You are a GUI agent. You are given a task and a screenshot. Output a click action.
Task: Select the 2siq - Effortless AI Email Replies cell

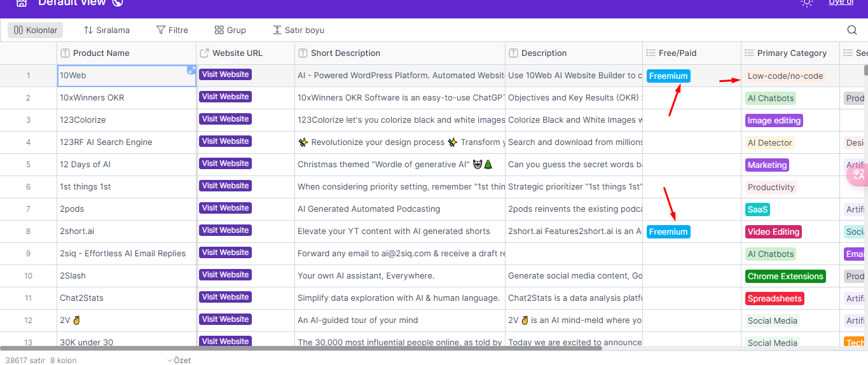point(127,253)
